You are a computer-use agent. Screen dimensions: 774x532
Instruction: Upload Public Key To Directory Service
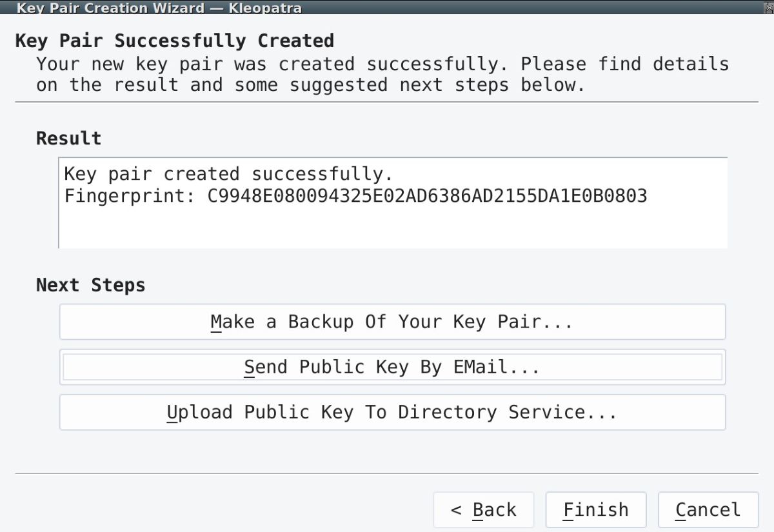pos(392,412)
